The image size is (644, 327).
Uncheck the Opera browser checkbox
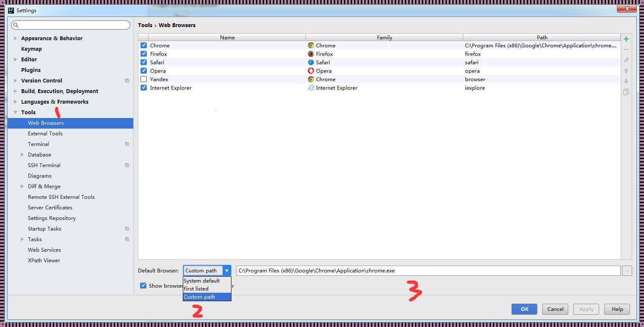(144, 71)
